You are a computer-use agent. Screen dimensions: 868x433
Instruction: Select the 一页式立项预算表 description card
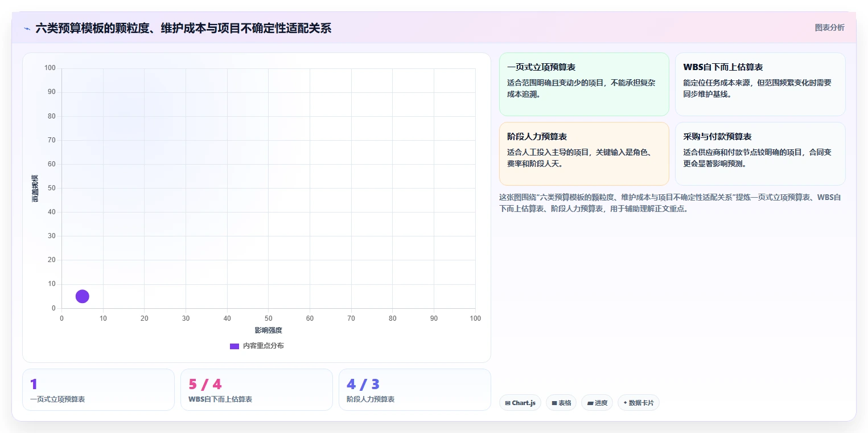(x=584, y=84)
